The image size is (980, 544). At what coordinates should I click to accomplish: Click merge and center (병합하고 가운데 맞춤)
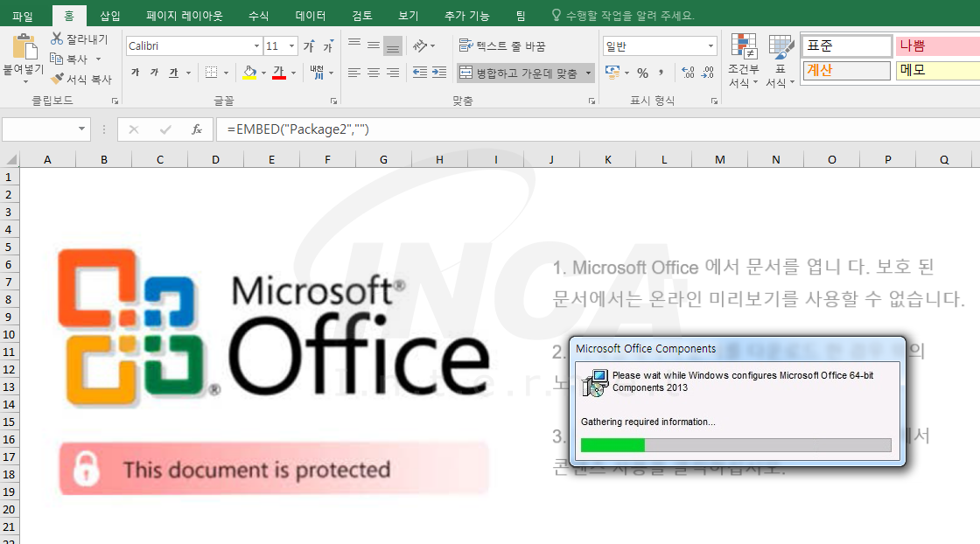[518, 73]
